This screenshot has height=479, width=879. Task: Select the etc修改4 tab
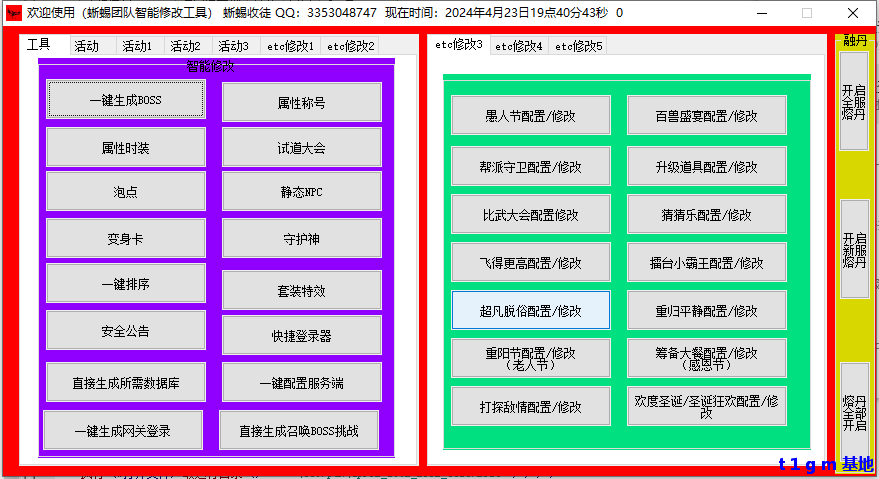point(518,46)
